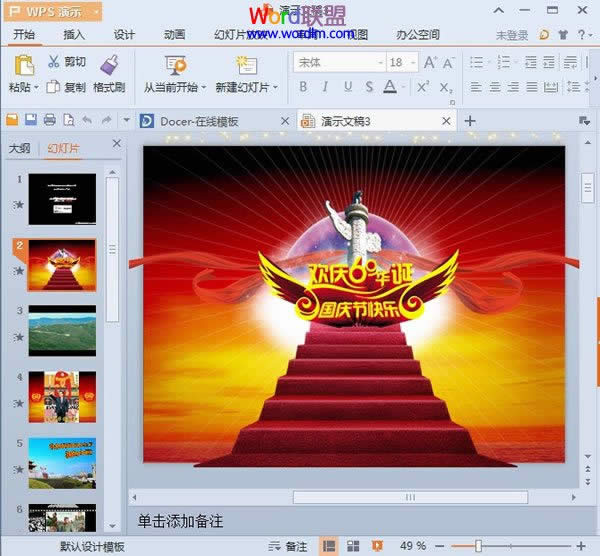Zoom in with plus button
This screenshot has width=600, height=556.
tap(581, 546)
